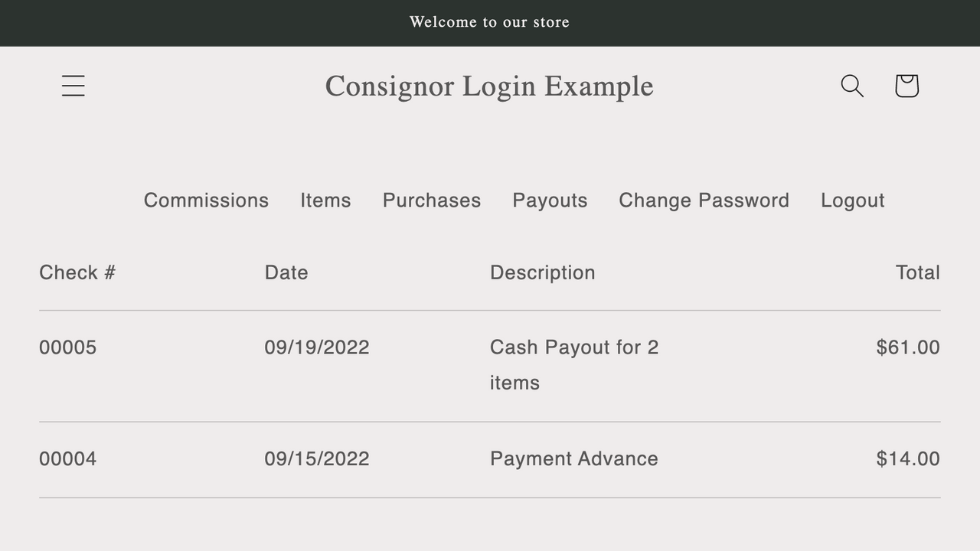Log out via the Logout link
Viewport: 980px width, 551px height.
(852, 201)
